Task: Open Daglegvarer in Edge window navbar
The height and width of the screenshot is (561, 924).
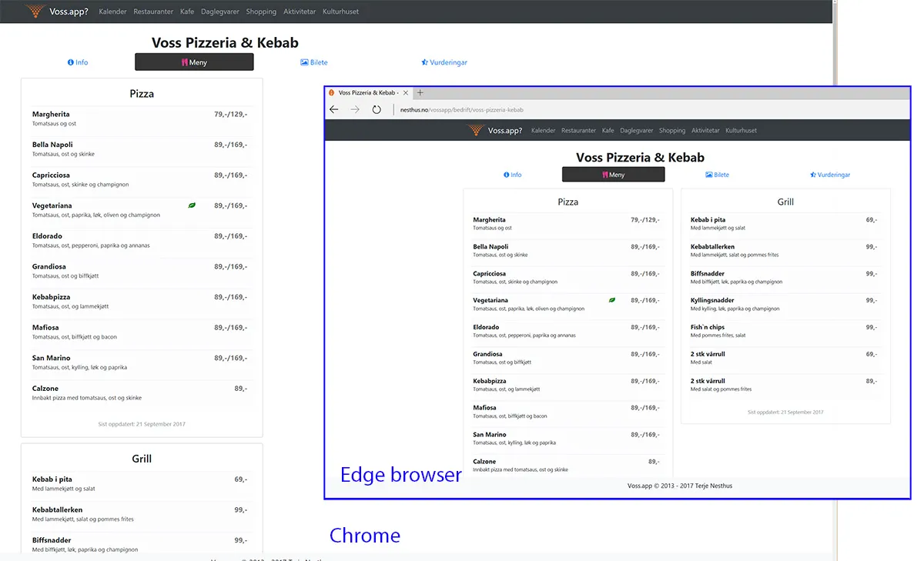Action: point(637,131)
